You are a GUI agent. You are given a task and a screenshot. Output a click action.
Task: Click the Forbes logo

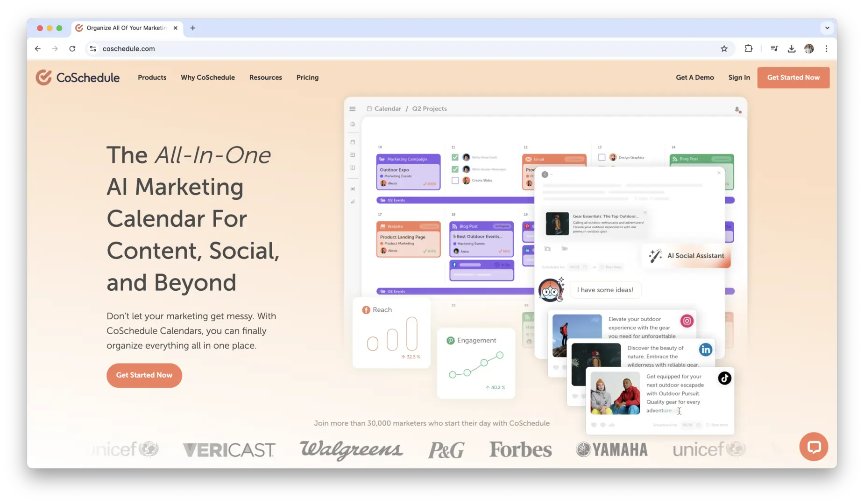[520, 450]
